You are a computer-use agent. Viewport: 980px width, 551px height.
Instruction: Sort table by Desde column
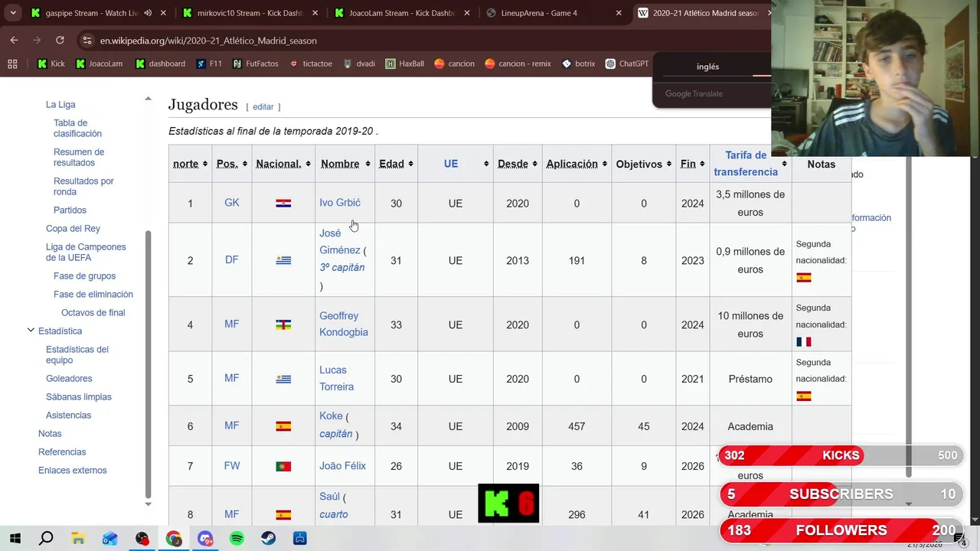click(x=518, y=164)
